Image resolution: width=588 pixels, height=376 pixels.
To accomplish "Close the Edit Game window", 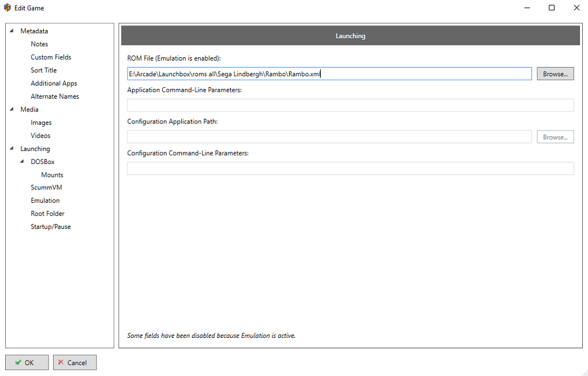I will pos(576,8).
